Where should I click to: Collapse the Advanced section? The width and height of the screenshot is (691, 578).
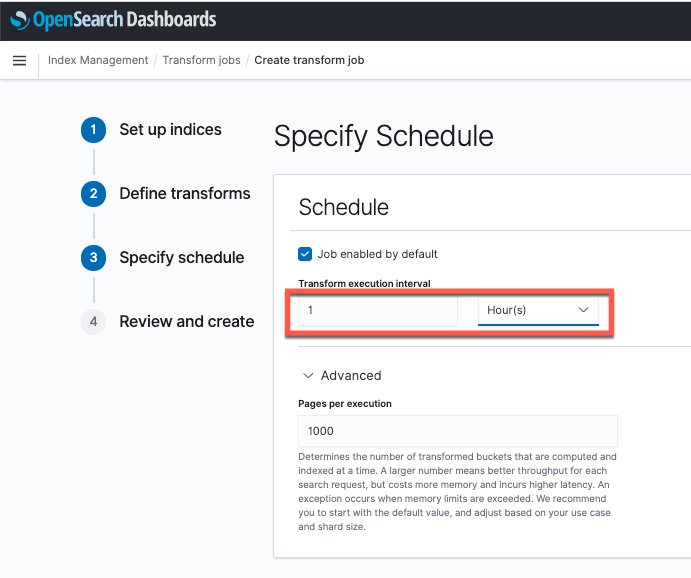coord(308,375)
